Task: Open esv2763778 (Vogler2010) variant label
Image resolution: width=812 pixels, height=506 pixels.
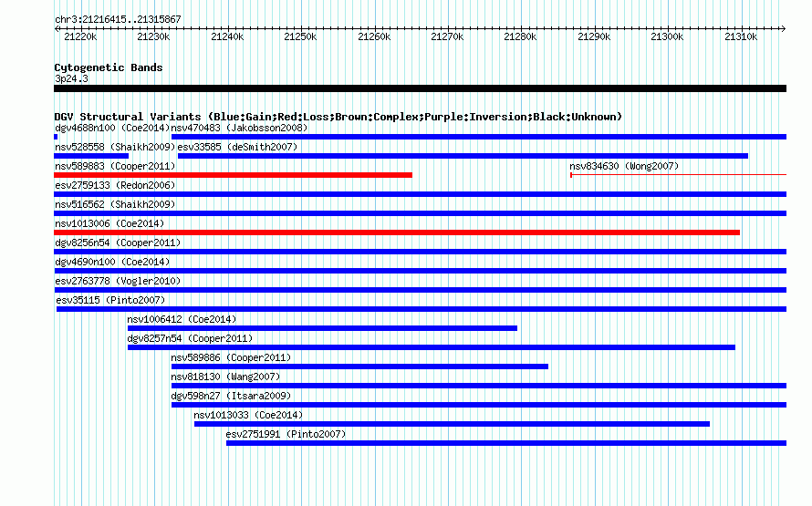Action: click(x=118, y=281)
